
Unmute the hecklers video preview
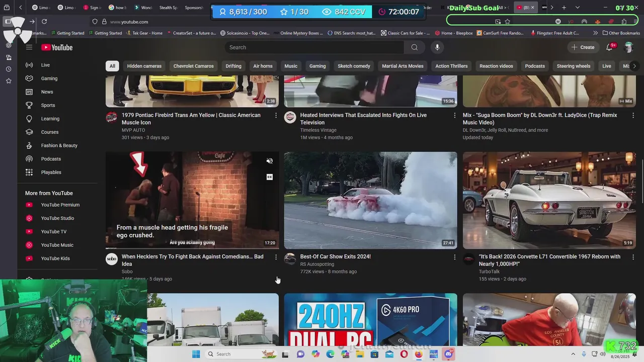[270, 161]
